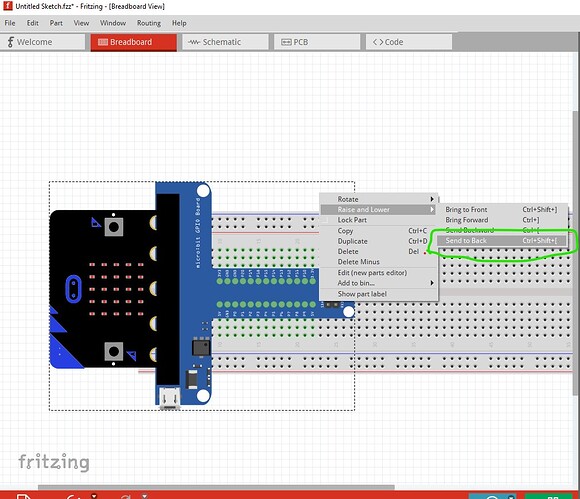Click the Code tab angle brackets icon
The width and height of the screenshot is (580, 499).
coord(378,42)
